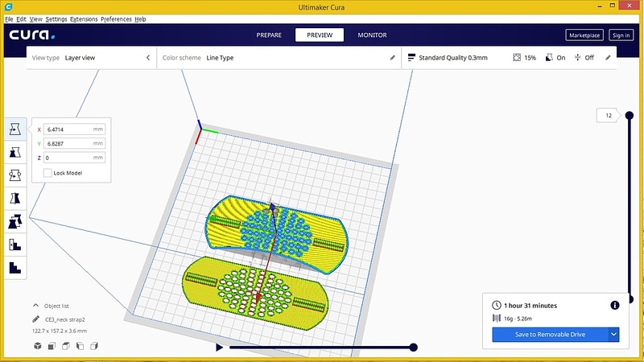Minimize the Ultimaker Cura window
The width and height of the screenshot is (644, 362).
coord(600,6)
